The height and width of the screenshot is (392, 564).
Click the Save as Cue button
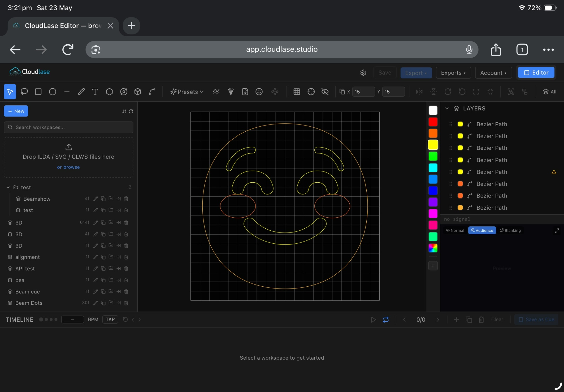(x=536, y=320)
